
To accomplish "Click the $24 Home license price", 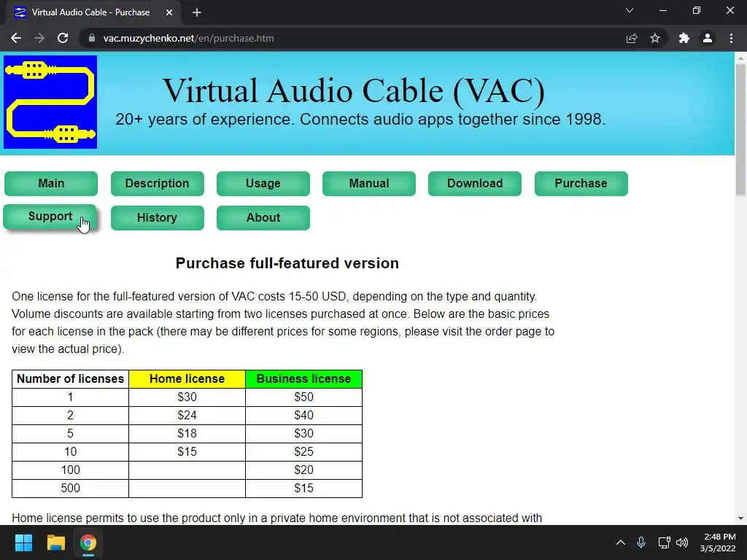I will tap(187, 415).
